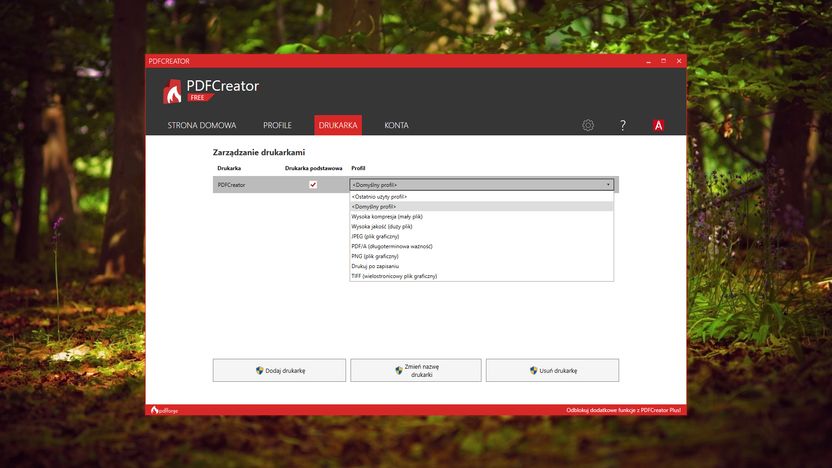This screenshot has height=468, width=832.
Task: Click the red Architect A icon
Action: (658, 125)
